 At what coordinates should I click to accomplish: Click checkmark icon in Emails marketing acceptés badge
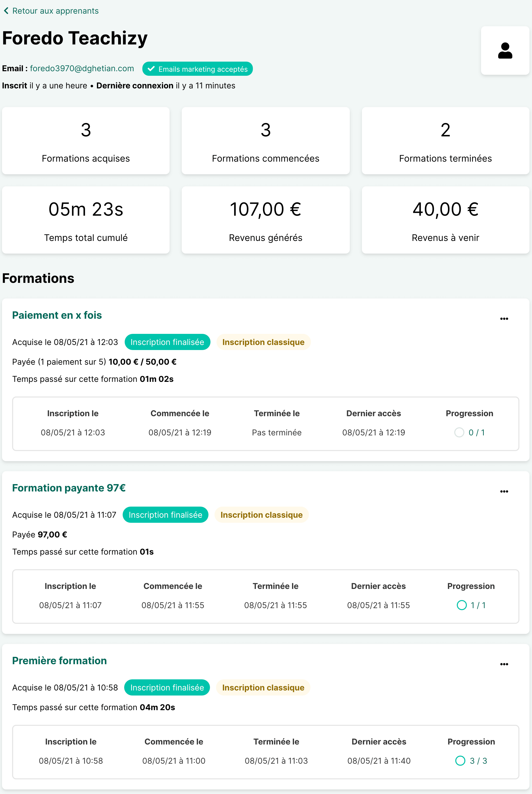151,69
